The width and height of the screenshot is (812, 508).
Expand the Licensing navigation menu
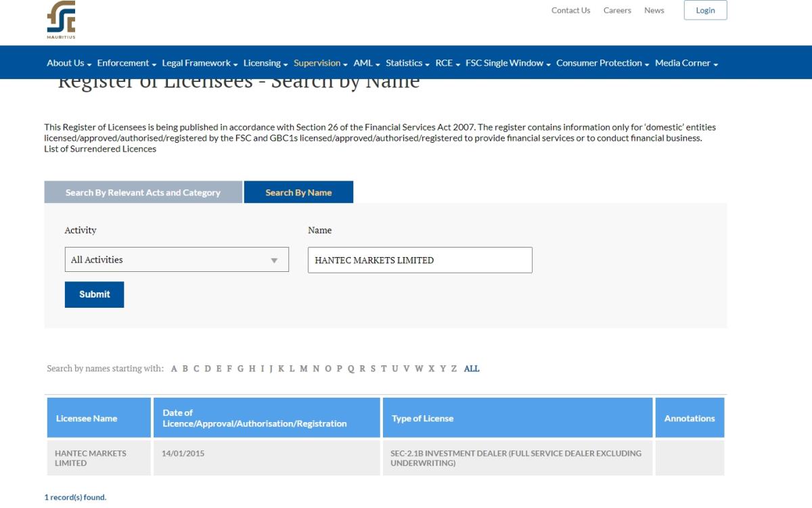tap(265, 63)
